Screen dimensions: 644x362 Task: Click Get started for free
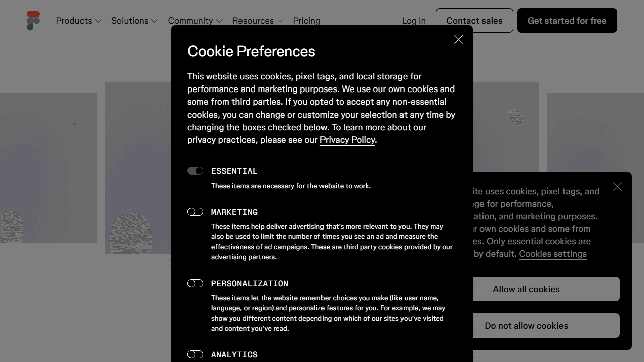coord(567,21)
